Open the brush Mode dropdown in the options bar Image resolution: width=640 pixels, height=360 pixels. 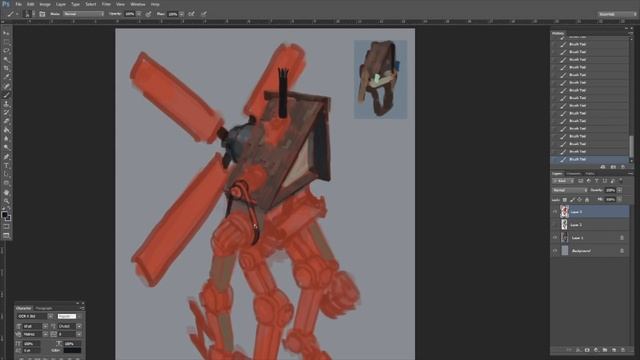[83, 14]
